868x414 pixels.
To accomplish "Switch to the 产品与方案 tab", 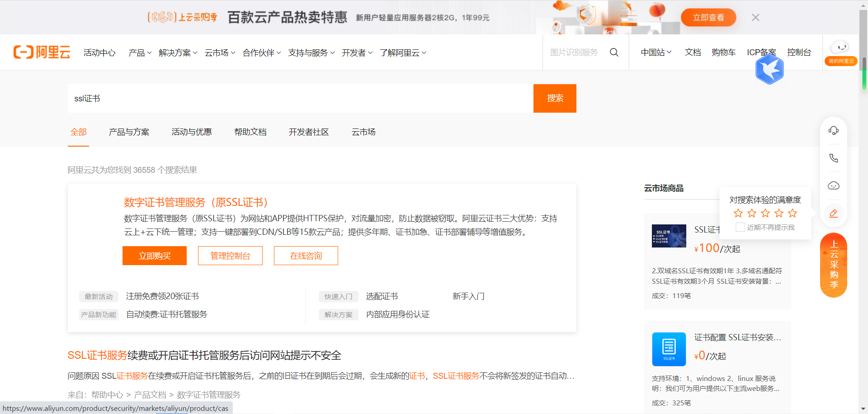I will click(129, 132).
